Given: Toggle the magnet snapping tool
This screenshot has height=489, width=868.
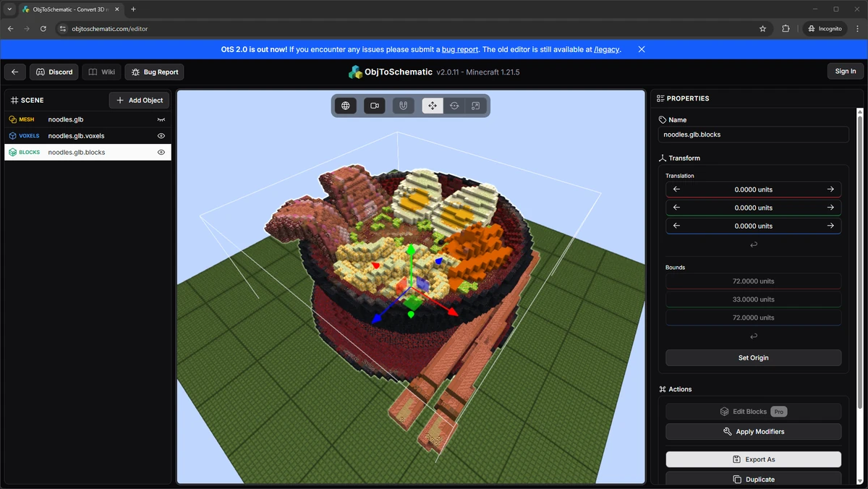Looking at the screenshot, I should click(x=403, y=106).
